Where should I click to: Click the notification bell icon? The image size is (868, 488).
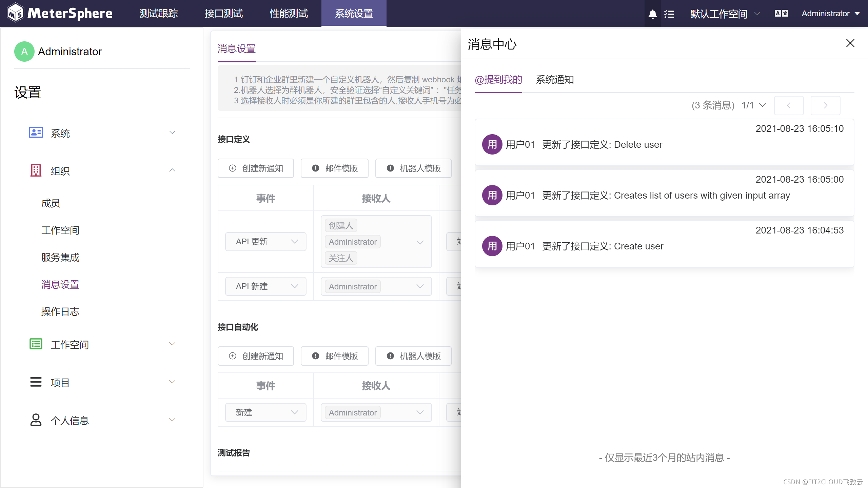(652, 14)
